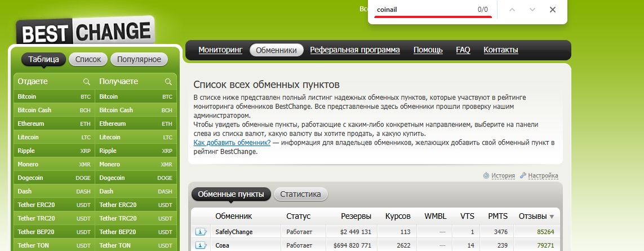This screenshot has width=644, height=251.
Task: Go to previous find result
Action: (x=512, y=10)
